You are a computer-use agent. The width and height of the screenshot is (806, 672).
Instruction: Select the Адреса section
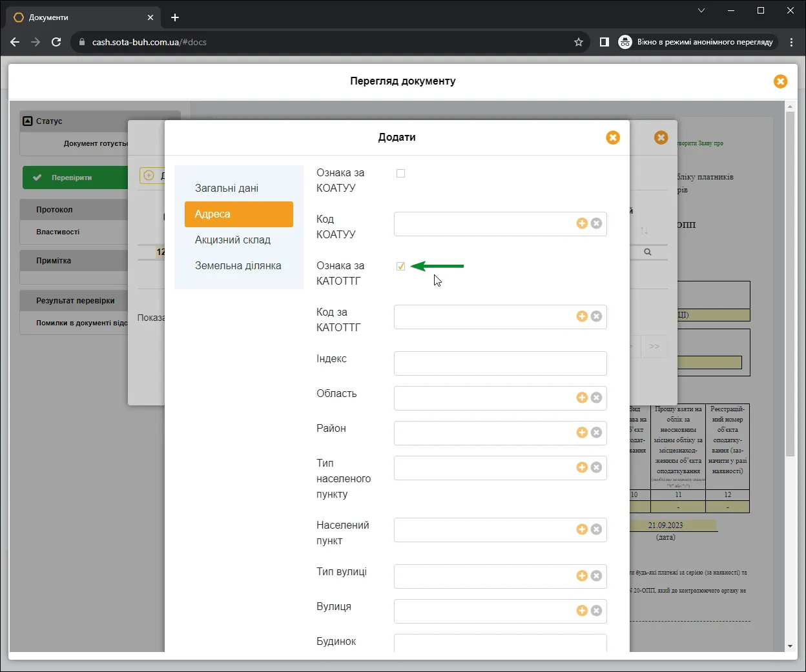click(239, 214)
